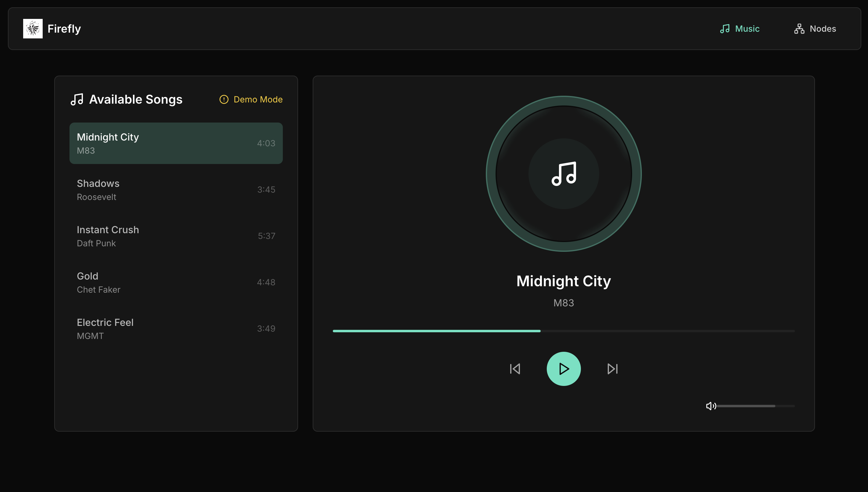Click the 4:03 duration of Midnight City
This screenshot has height=492, width=868.
click(266, 143)
